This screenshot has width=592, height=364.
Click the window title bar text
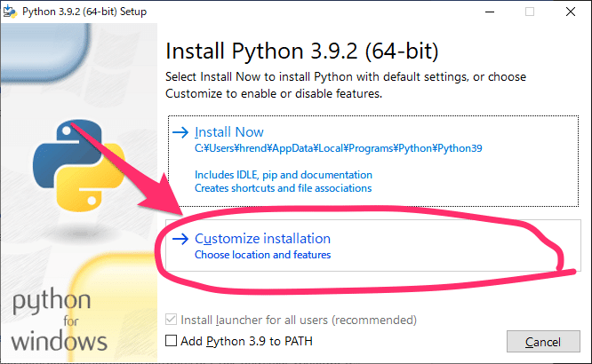coord(85,12)
